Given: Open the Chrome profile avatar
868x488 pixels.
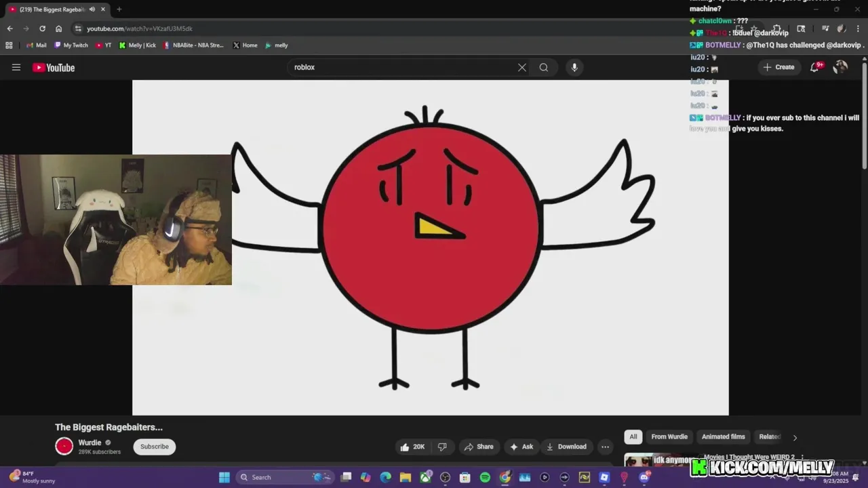Looking at the screenshot, I should (841, 28).
